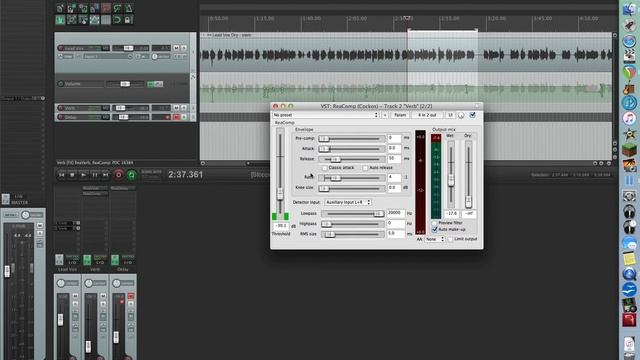Click the Delay mixer pan knob
640x360 pixels.
[116, 283]
